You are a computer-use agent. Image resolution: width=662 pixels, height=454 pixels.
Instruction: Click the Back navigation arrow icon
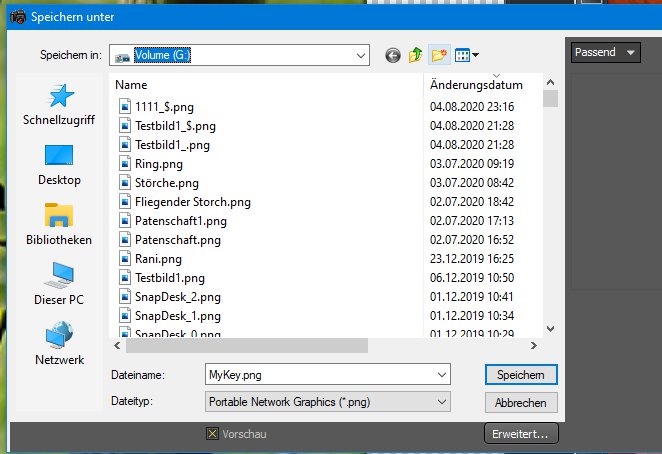coord(393,55)
